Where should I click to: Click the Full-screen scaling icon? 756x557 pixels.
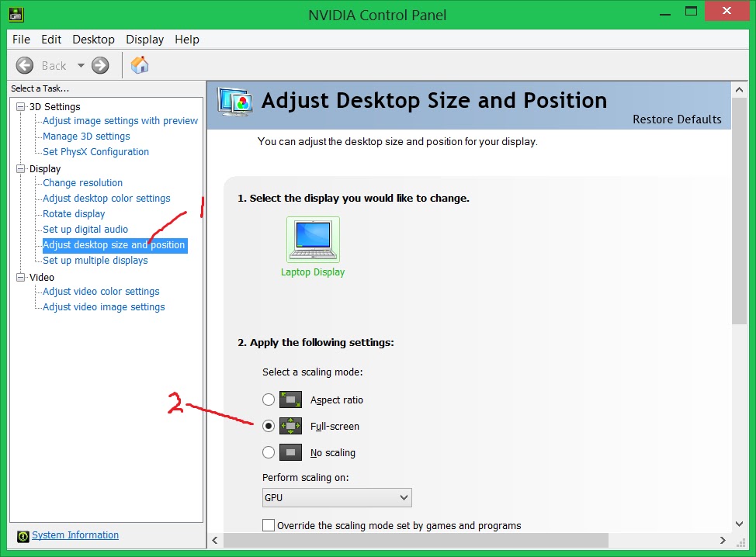tap(291, 426)
